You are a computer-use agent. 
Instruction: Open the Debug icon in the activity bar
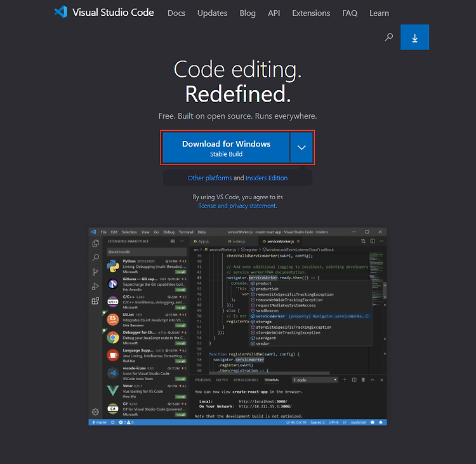pyautogui.click(x=95, y=286)
